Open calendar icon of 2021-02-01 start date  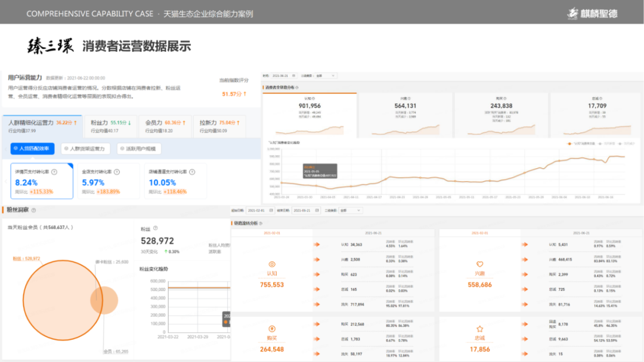point(271,211)
